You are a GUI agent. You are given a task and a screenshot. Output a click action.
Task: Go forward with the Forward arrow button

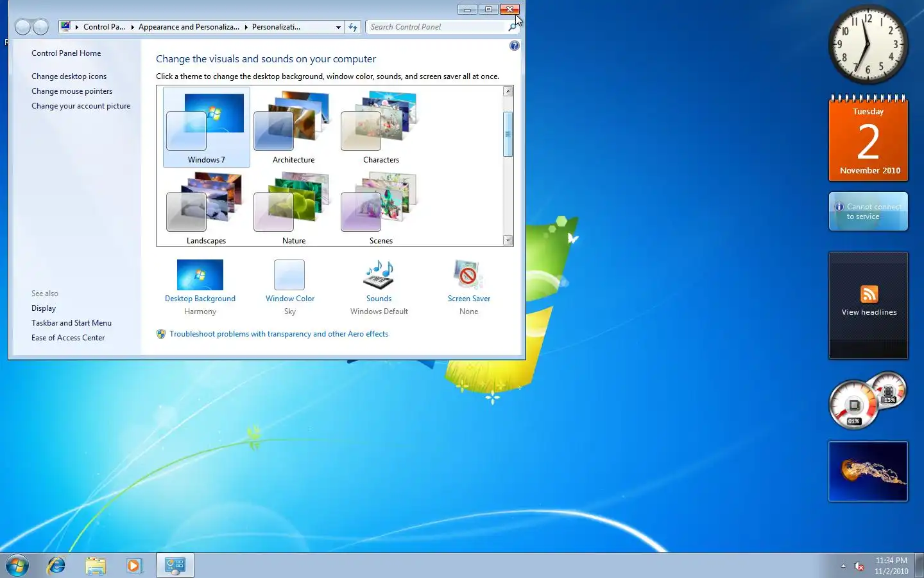click(40, 27)
